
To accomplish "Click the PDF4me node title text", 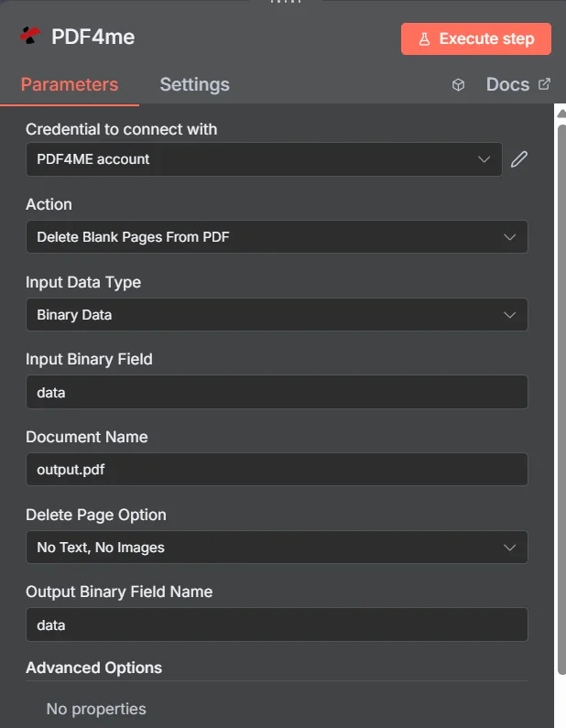I will click(x=93, y=37).
